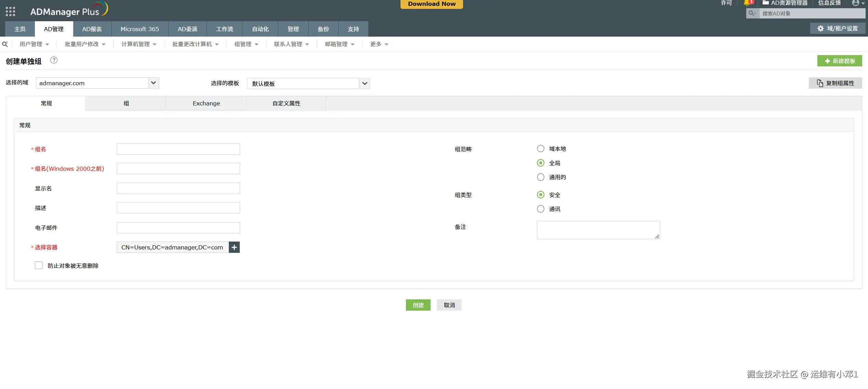Click the AD search magnifier icon

[x=752, y=13]
